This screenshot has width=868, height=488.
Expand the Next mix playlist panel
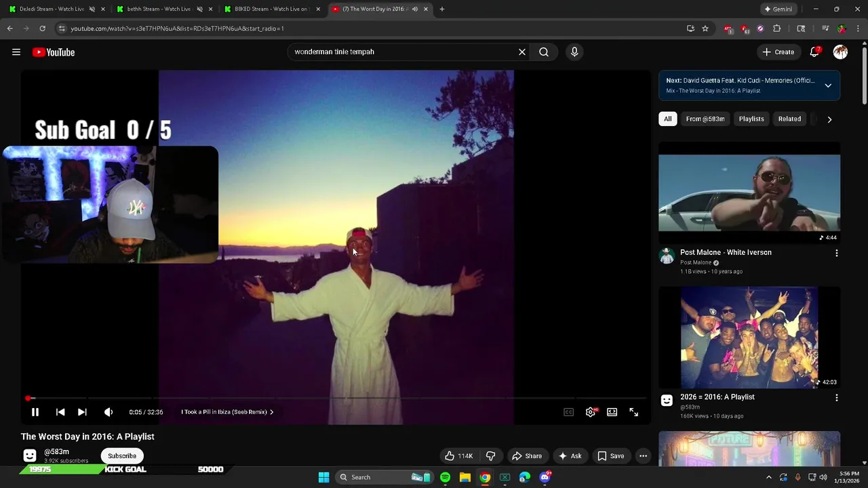[x=828, y=85]
